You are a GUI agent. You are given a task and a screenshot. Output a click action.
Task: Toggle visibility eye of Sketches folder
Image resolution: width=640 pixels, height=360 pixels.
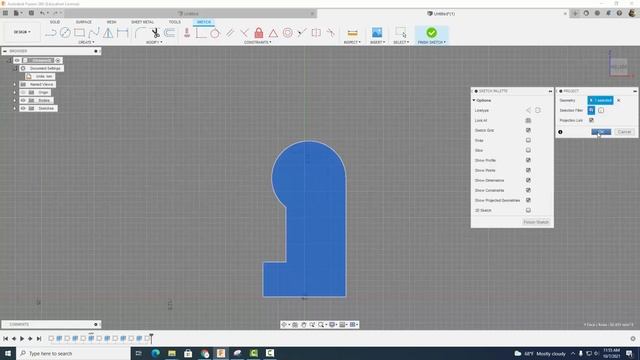tap(23, 108)
